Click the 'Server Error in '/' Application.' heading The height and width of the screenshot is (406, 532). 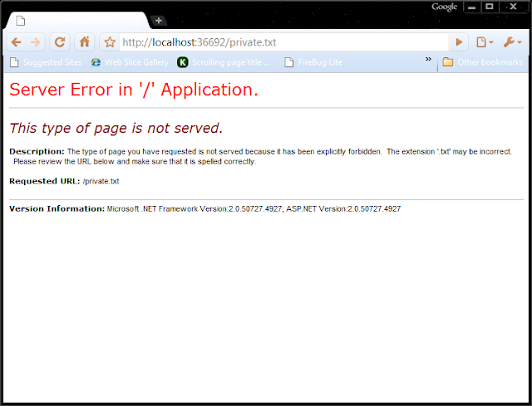click(x=134, y=90)
